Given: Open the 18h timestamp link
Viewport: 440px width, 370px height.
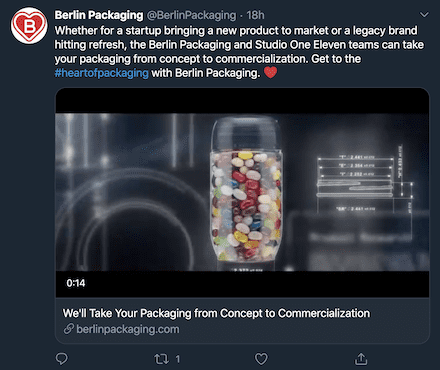Looking at the screenshot, I should [255, 15].
